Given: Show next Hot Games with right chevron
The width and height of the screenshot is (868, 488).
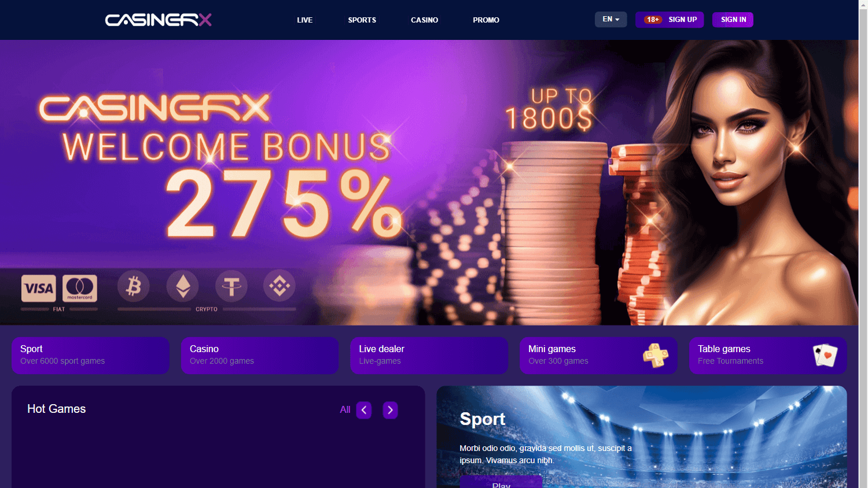Looking at the screenshot, I should pos(391,410).
